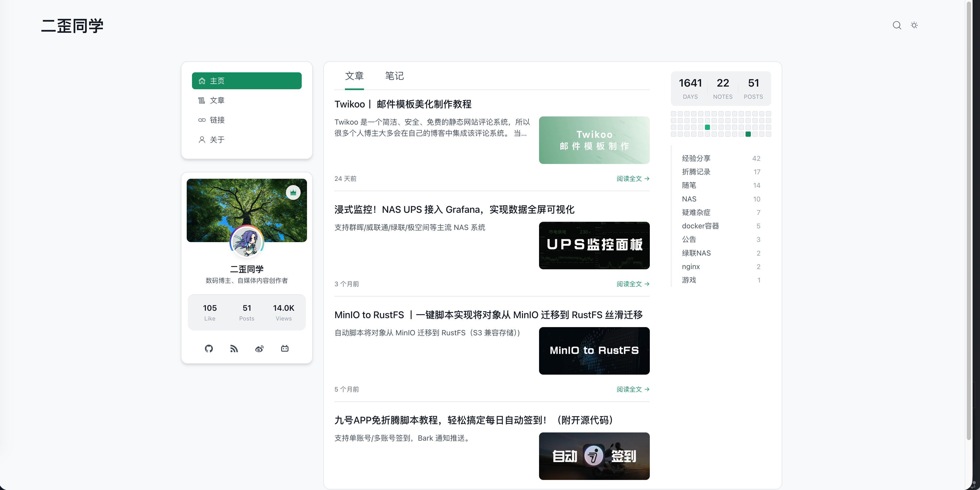Select the home icon next to 主页
Viewport: 980px width, 490px height.
[x=202, y=81]
